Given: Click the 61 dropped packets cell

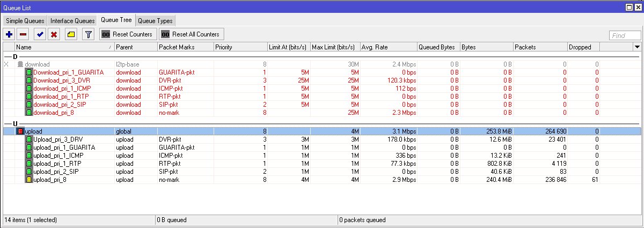Looking at the screenshot, I should tap(595, 180).
